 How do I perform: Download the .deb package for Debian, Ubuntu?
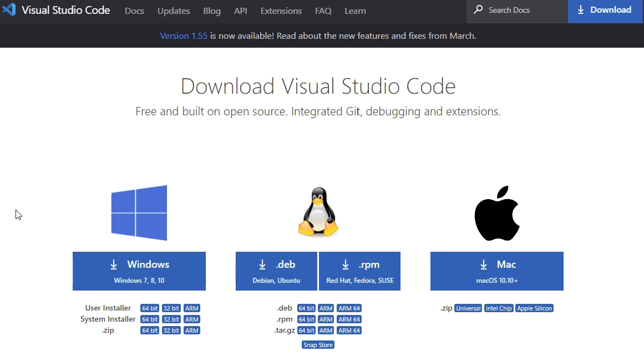pos(276,271)
